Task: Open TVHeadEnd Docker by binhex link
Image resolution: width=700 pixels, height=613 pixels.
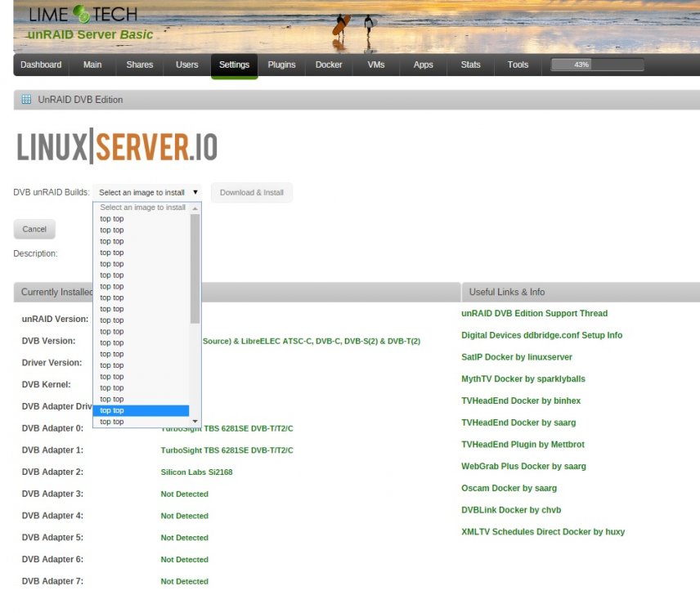Action: [x=521, y=400]
